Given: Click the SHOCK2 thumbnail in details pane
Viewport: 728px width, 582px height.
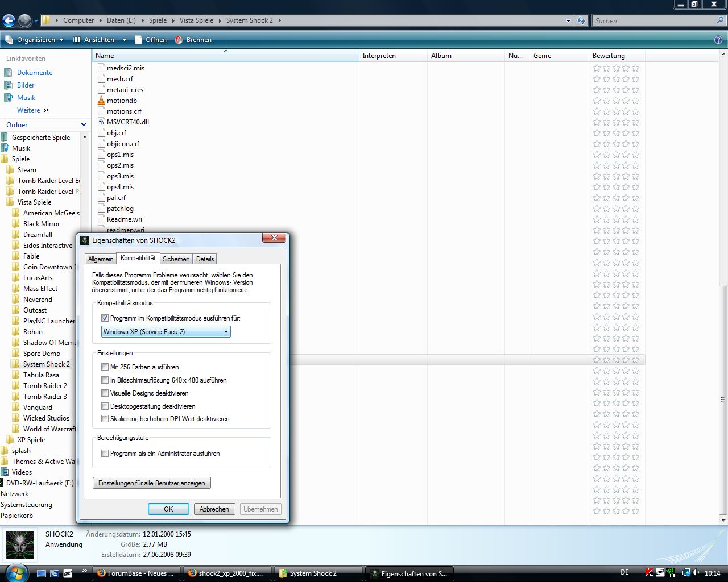Looking at the screenshot, I should point(20,544).
